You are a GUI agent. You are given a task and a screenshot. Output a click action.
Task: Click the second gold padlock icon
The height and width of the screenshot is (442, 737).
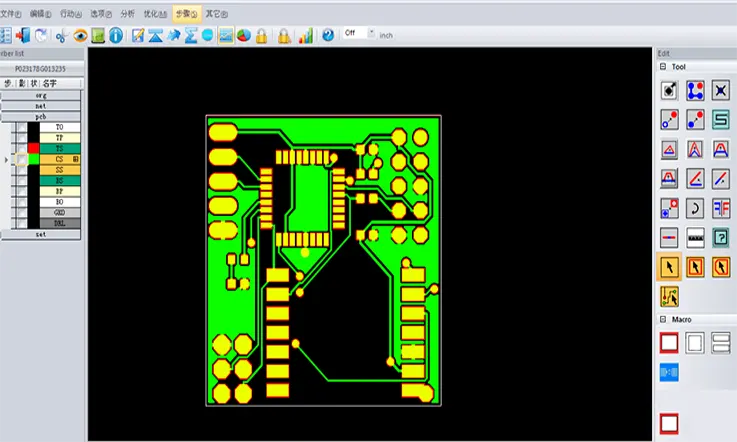[x=284, y=36]
